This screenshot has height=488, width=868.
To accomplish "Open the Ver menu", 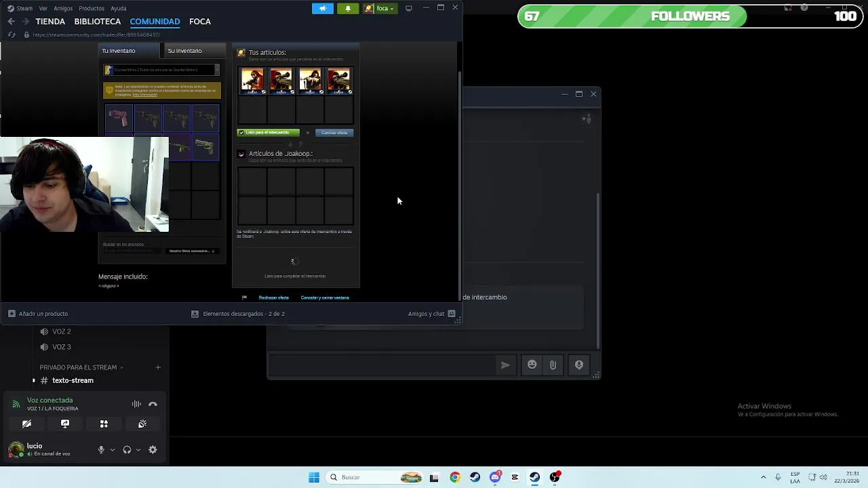I will coord(43,8).
